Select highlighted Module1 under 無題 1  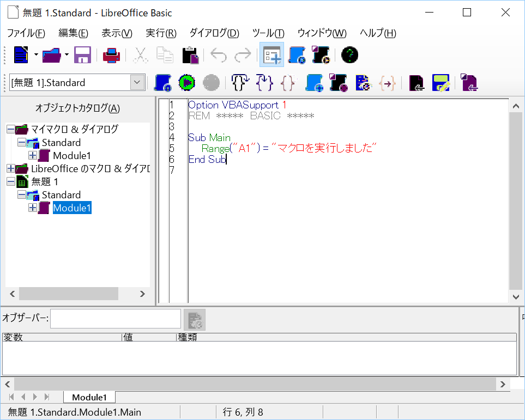[x=72, y=208]
